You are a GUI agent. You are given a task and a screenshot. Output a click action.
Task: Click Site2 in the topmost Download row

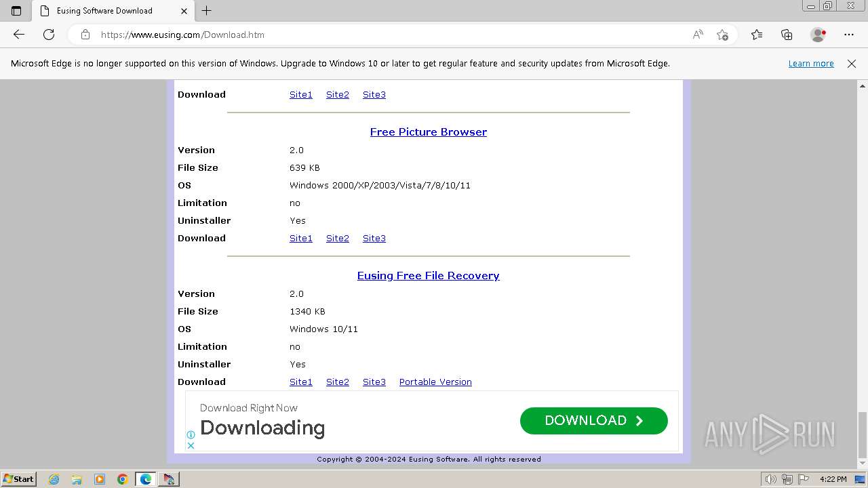click(x=338, y=95)
